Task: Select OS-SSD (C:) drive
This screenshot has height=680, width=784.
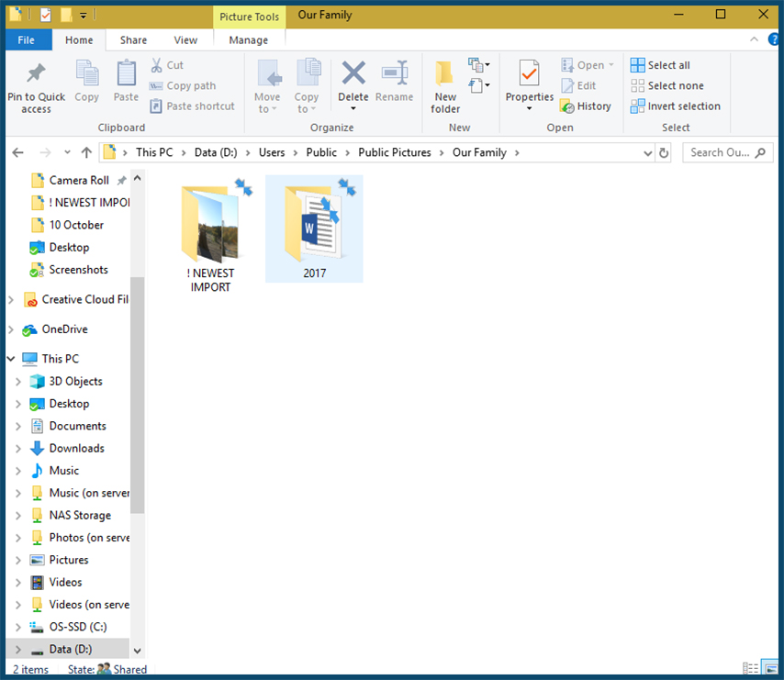Action: coord(77,627)
